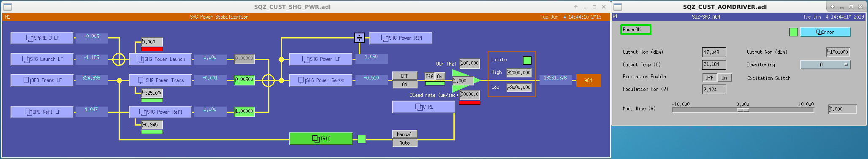The width and height of the screenshot is (868, 159).
Task: Click the divide symbol block
Action: [359, 38]
